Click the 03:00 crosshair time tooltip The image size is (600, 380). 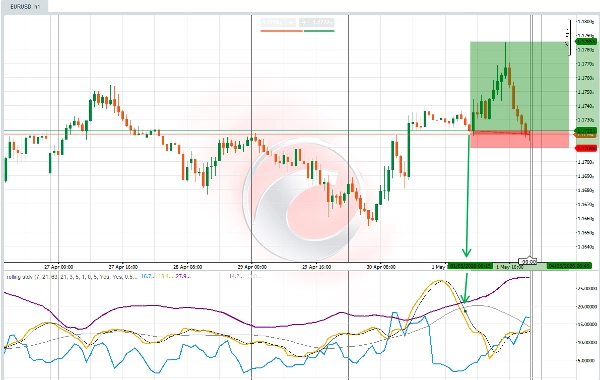pos(529,262)
